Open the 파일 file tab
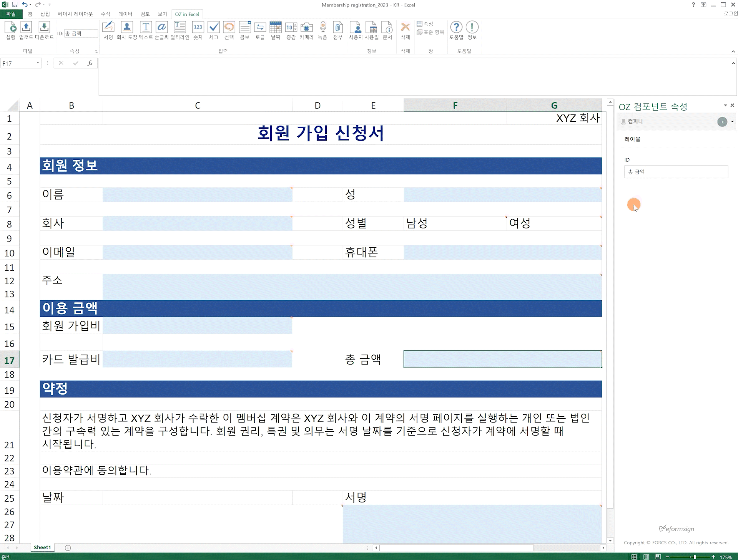 (11, 14)
